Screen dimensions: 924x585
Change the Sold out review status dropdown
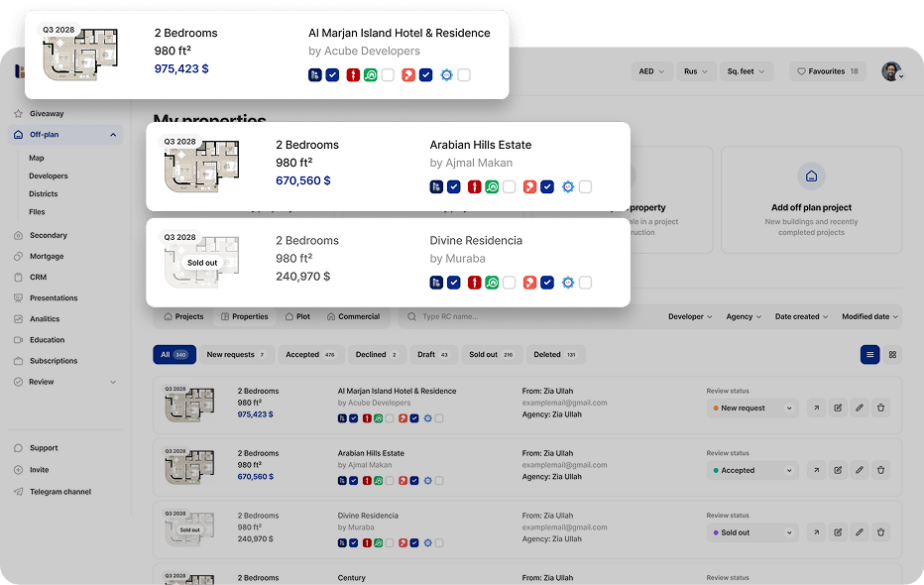pyautogui.click(x=752, y=532)
